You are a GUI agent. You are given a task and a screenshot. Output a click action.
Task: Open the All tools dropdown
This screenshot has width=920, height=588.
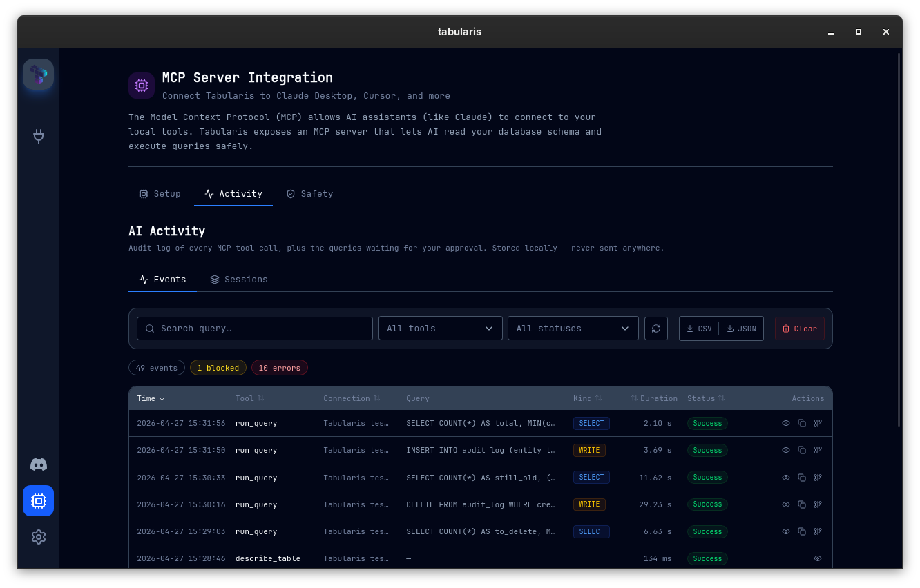click(440, 328)
